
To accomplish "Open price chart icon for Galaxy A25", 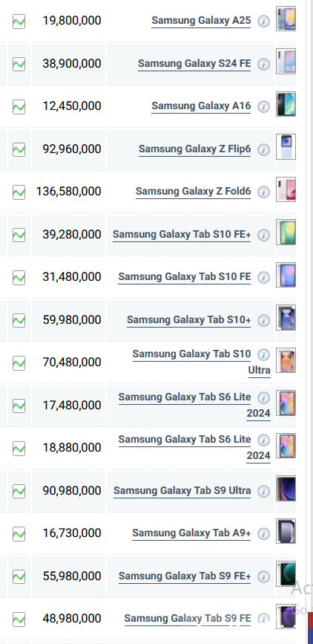I will (19, 22).
